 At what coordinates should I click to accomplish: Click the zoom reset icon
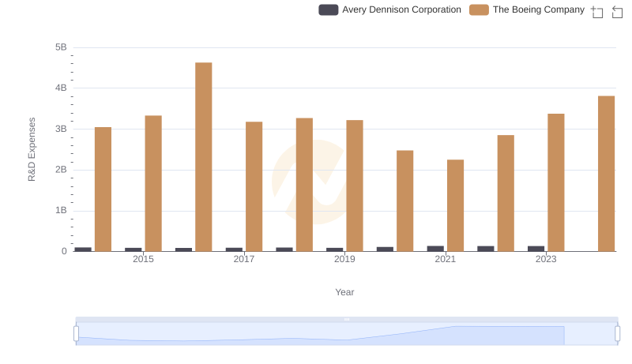pos(617,12)
